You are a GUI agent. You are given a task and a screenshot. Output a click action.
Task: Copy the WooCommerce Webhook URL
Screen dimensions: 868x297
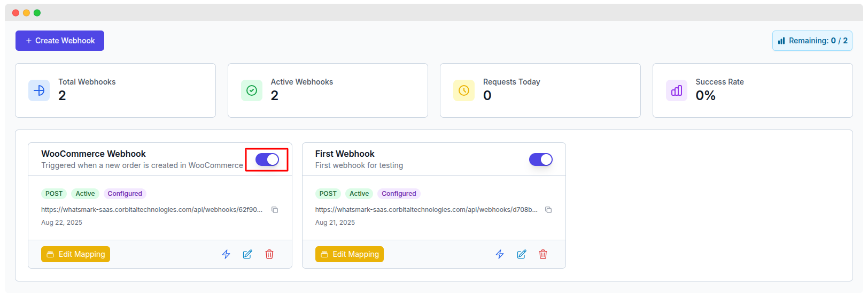(x=275, y=210)
